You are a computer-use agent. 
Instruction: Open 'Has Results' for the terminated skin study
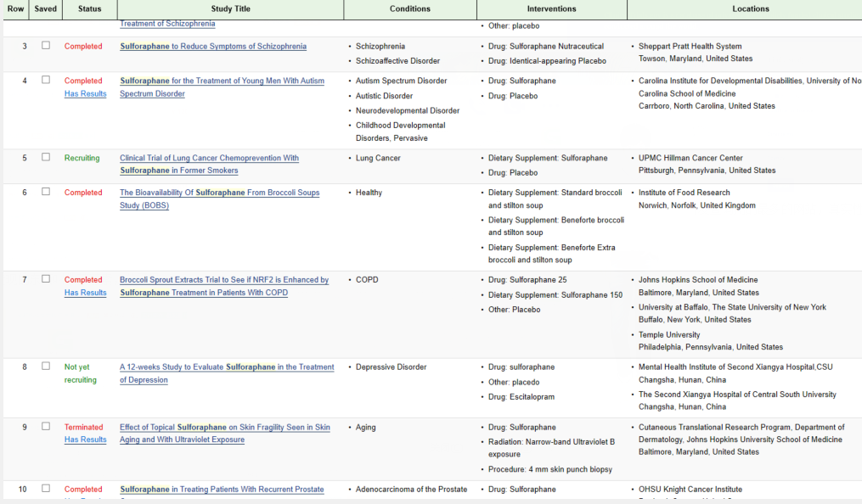coord(86,440)
